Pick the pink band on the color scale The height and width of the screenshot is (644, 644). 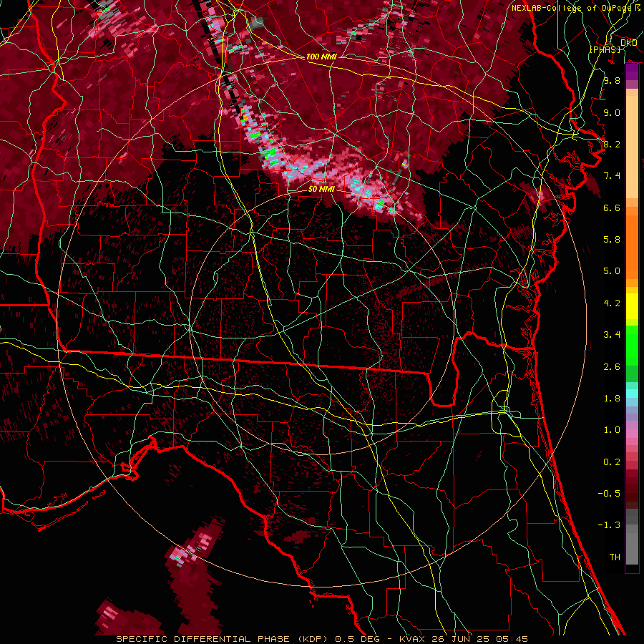tap(632, 434)
